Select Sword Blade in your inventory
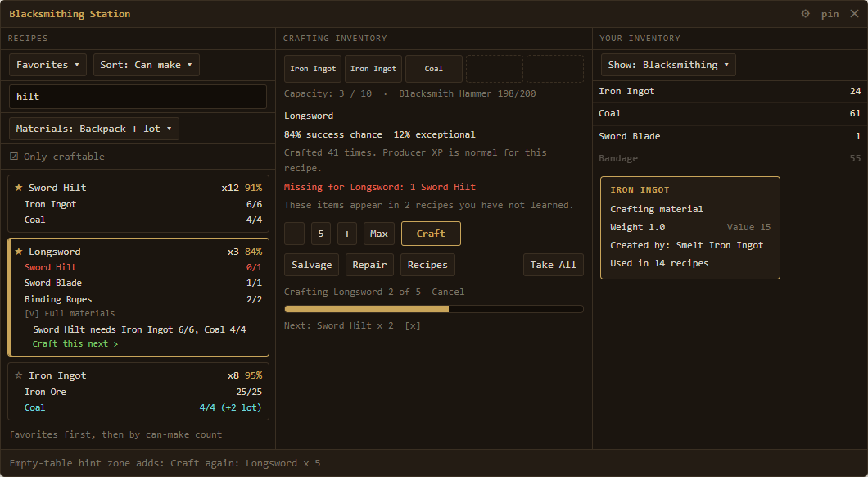 pyautogui.click(x=730, y=136)
